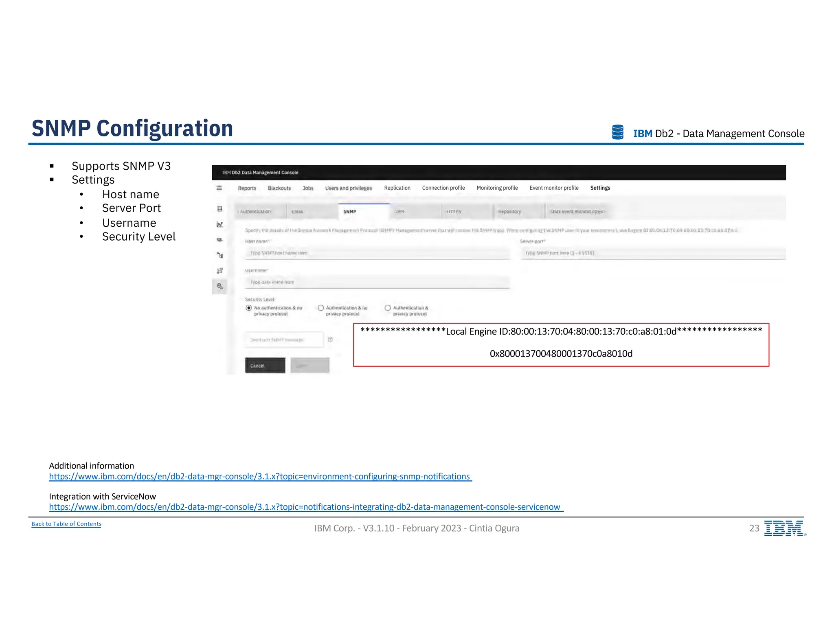The image size is (834, 644).
Task: Focus the Username input field
Action: [x=377, y=283]
